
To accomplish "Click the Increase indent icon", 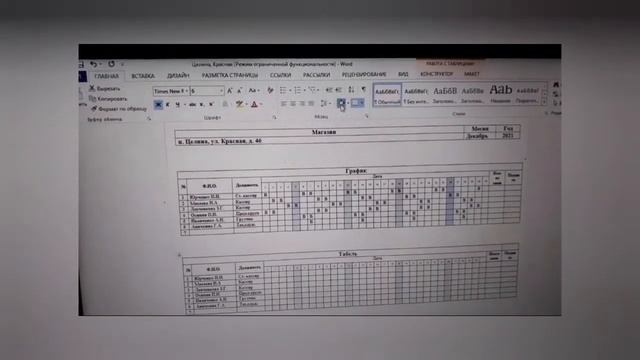I will tap(338, 90).
